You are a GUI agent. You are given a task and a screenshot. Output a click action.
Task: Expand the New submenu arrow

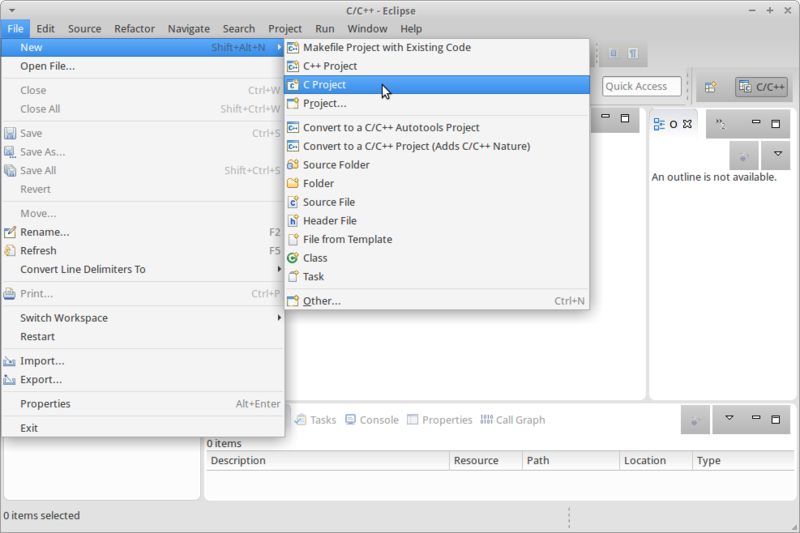[x=279, y=47]
